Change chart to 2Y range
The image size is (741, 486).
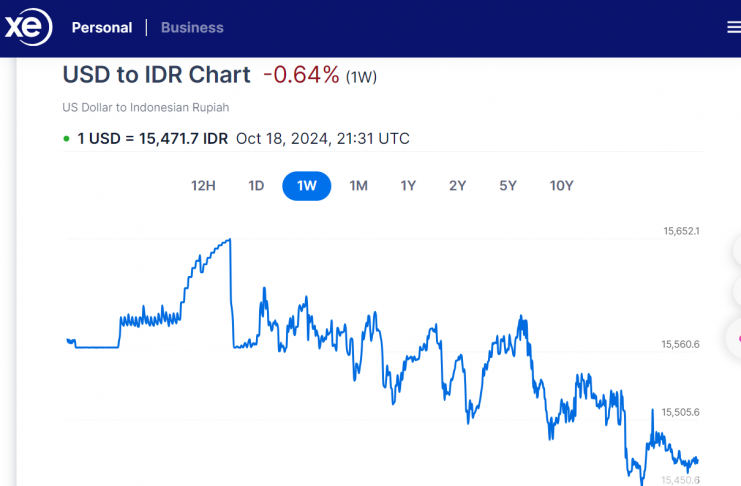[458, 186]
